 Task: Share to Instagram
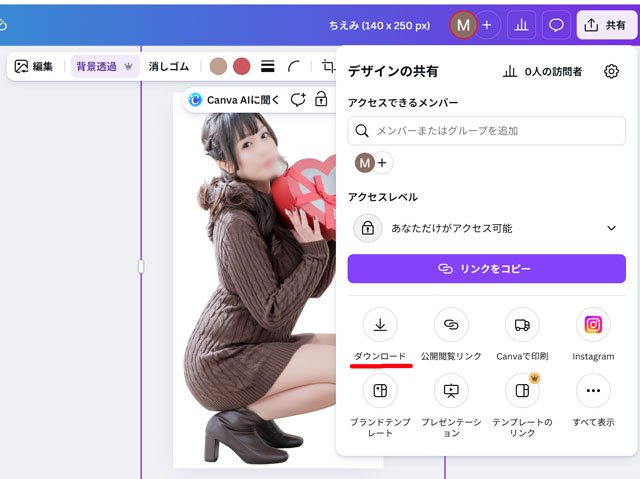[x=593, y=325]
